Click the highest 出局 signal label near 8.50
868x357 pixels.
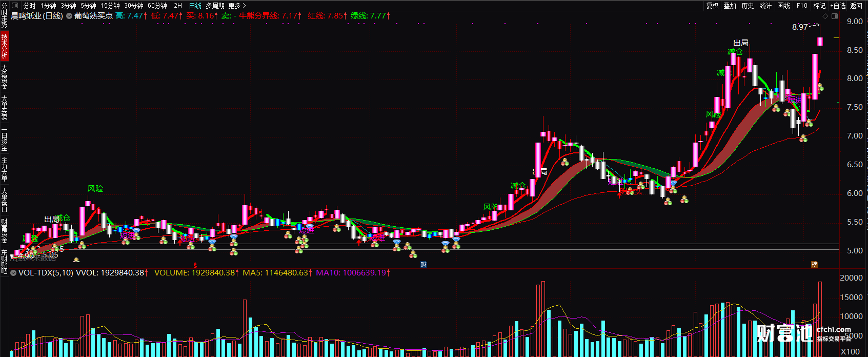[740, 43]
